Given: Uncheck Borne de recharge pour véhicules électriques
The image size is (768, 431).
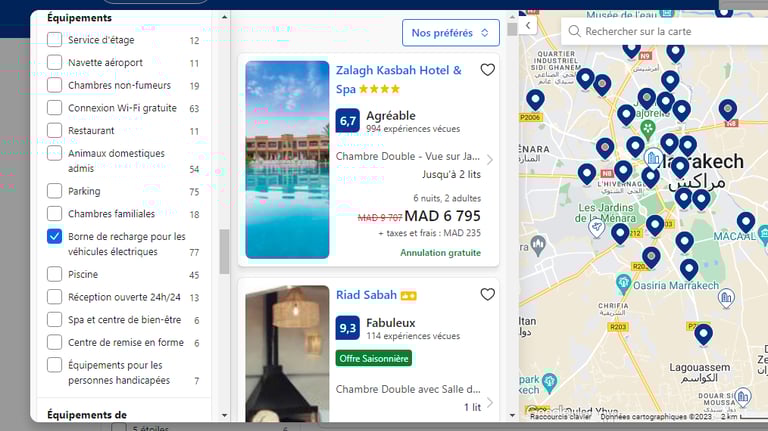Looking at the screenshot, I should pos(54,236).
